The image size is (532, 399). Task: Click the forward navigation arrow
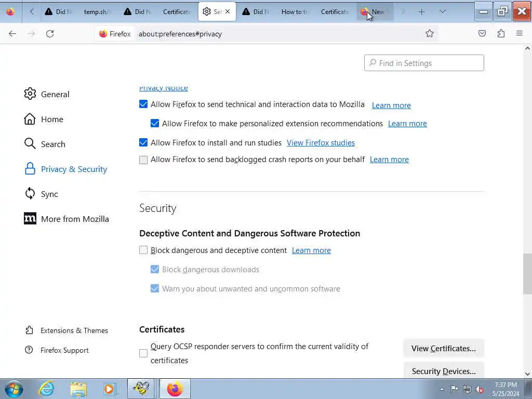(31, 34)
